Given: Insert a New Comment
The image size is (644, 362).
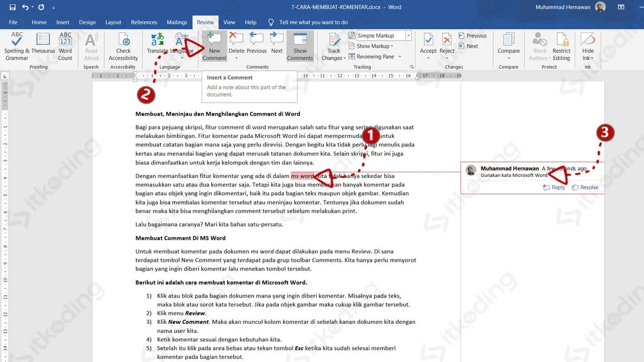Looking at the screenshot, I should 214,46.
